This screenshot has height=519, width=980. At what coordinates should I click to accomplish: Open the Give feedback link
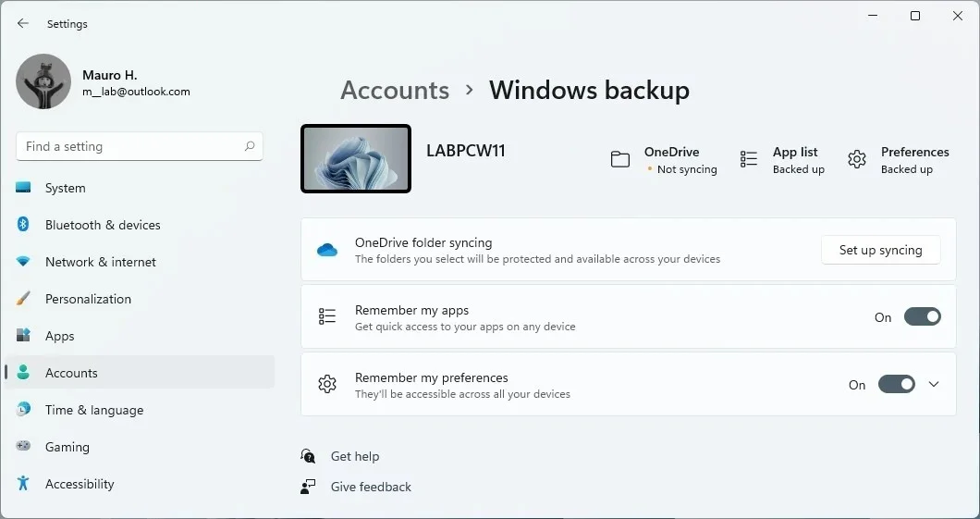click(372, 488)
